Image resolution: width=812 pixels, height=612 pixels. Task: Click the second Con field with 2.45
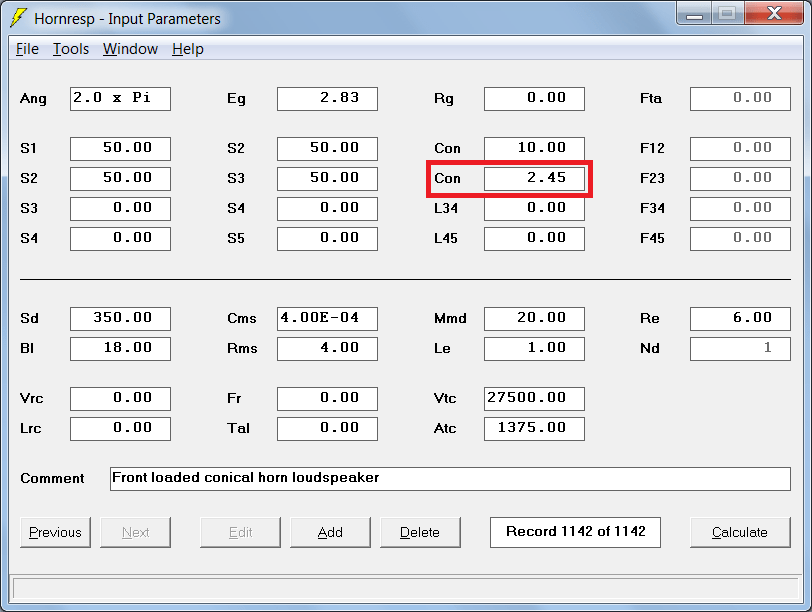coord(534,179)
